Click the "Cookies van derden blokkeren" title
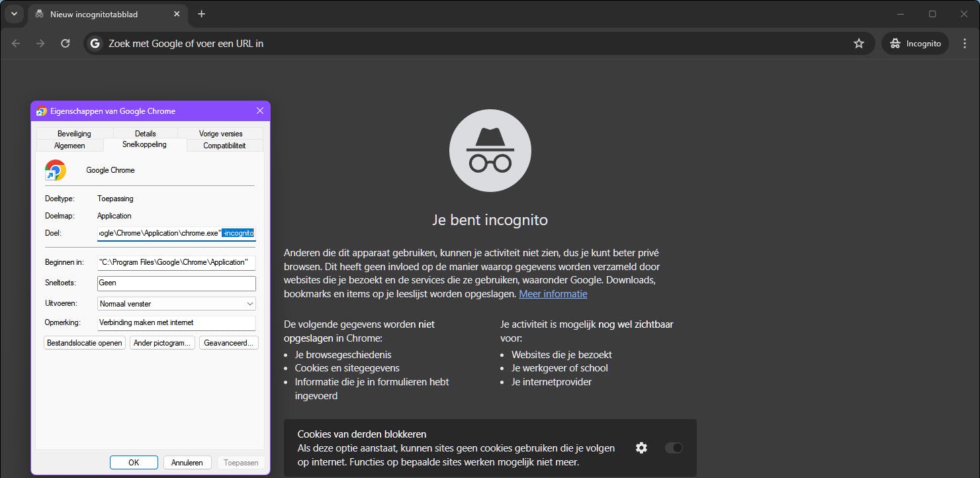980x478 pixels. (362, 434)
